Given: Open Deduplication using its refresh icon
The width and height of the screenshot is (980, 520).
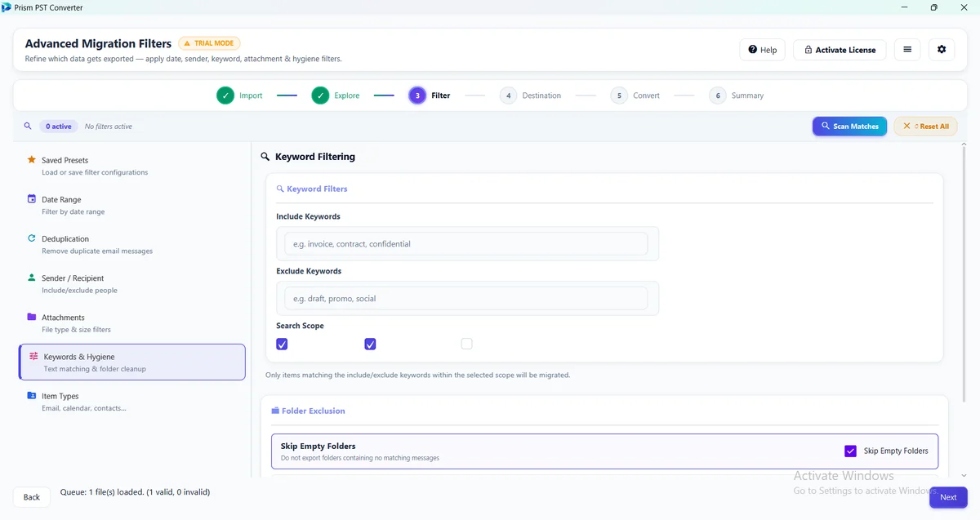Looking at the screenshot, I should click(x=31, y=238).
